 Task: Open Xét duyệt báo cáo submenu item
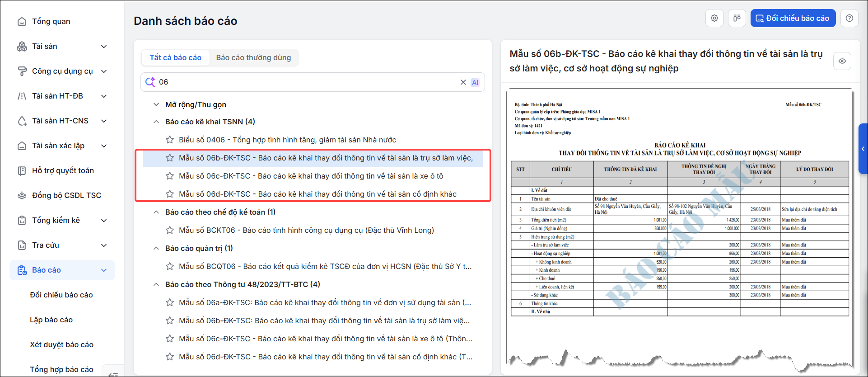tap(61, 344)
